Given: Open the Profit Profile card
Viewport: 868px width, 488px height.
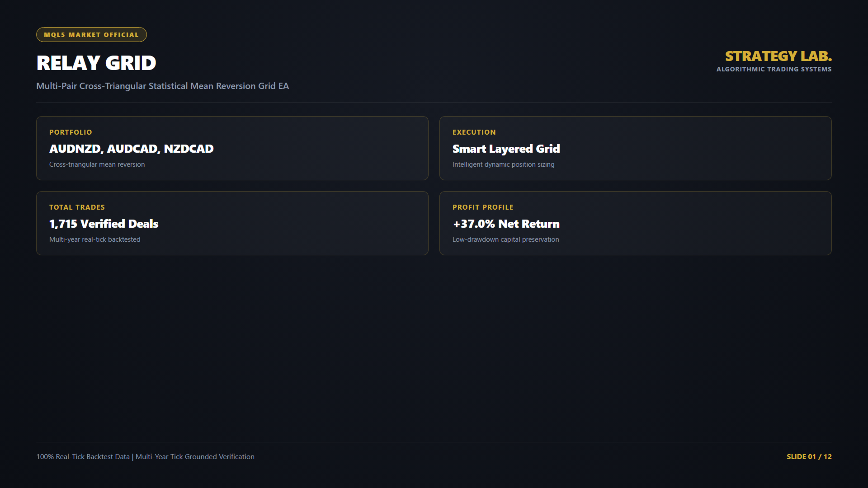Looking at the screenshot, I should (x=636, y=223).
